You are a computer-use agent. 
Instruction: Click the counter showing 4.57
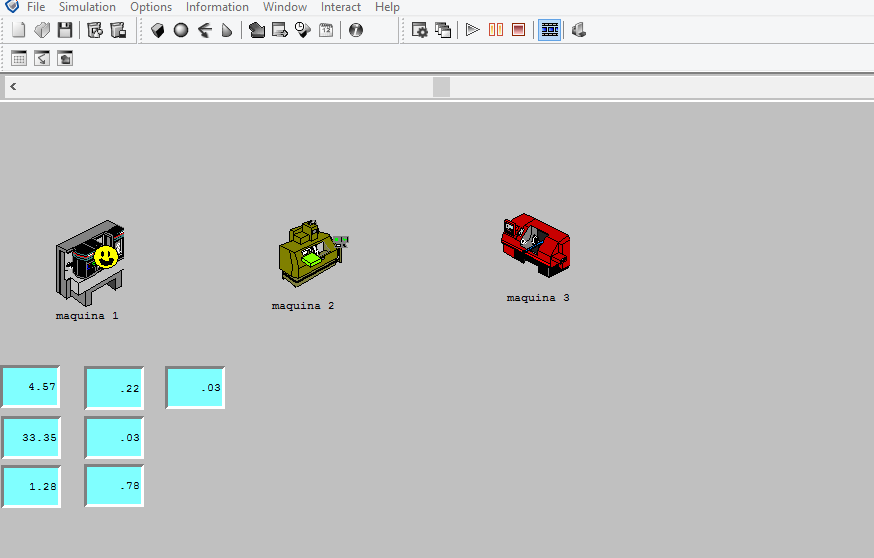coord(31,386)
